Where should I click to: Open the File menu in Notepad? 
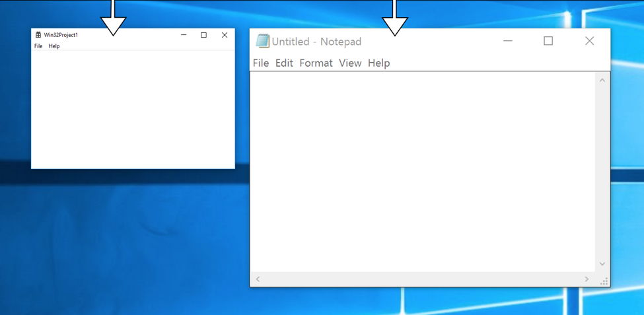(x=261, y=63)
